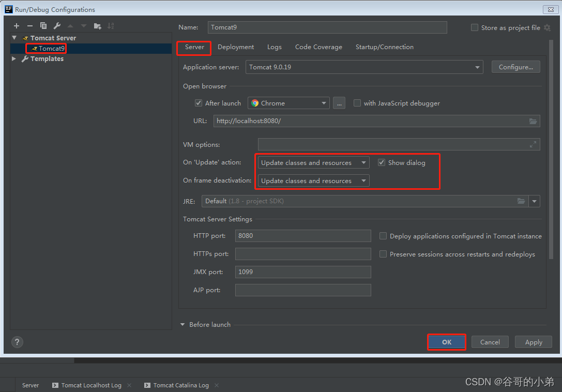
Task: Click the IntelliJ IDEA icon in title bar
Action: coord(9,9)
